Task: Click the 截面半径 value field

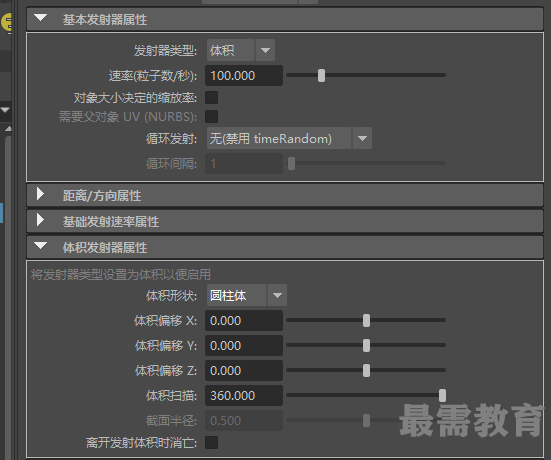Action: point(244,421)
